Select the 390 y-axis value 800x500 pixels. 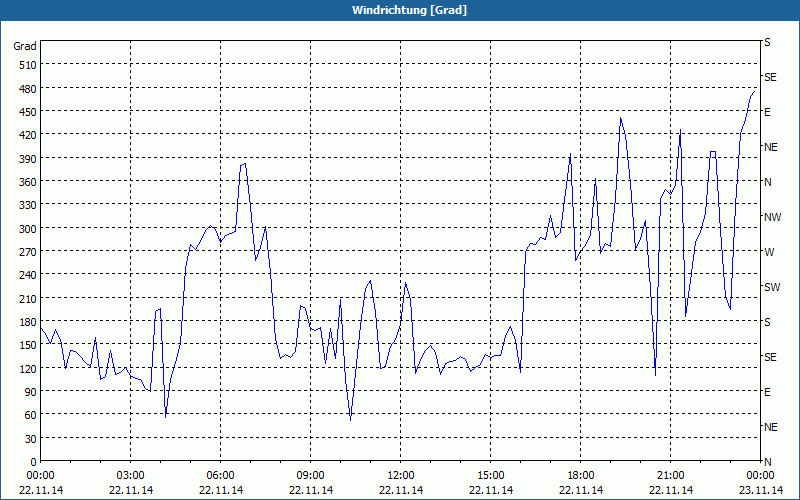click(29, 159)
